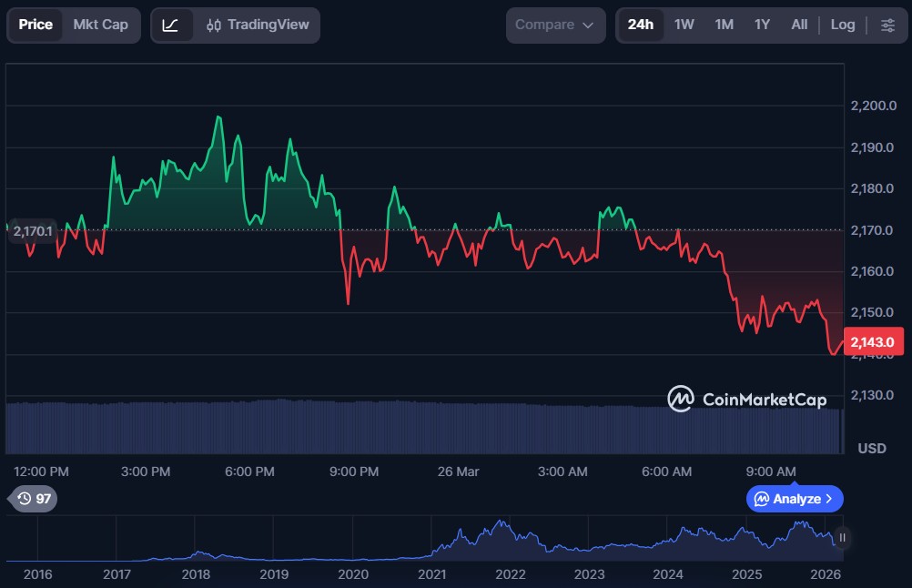
Task: Select the 1Y time range
Action: pos(762,25)
